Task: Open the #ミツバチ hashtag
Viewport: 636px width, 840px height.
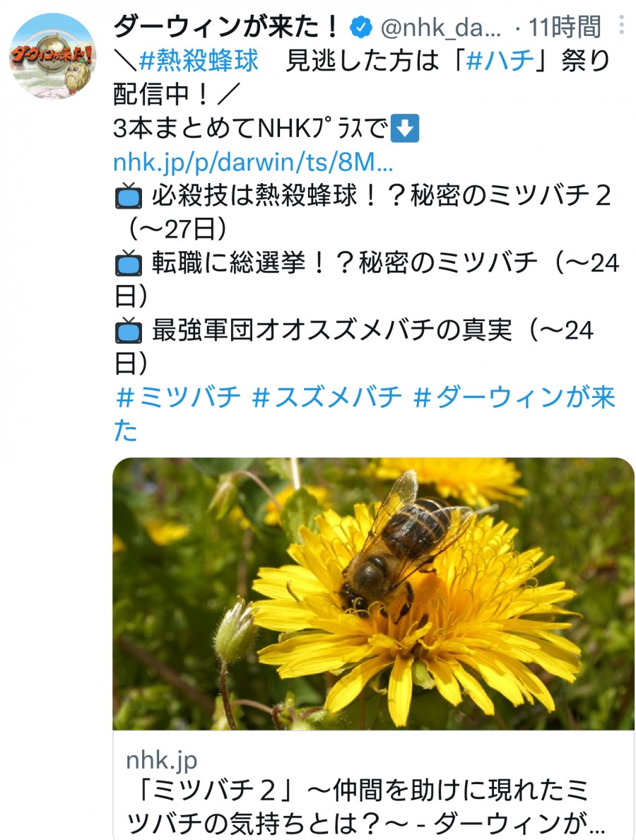Action: coord(178,397)
